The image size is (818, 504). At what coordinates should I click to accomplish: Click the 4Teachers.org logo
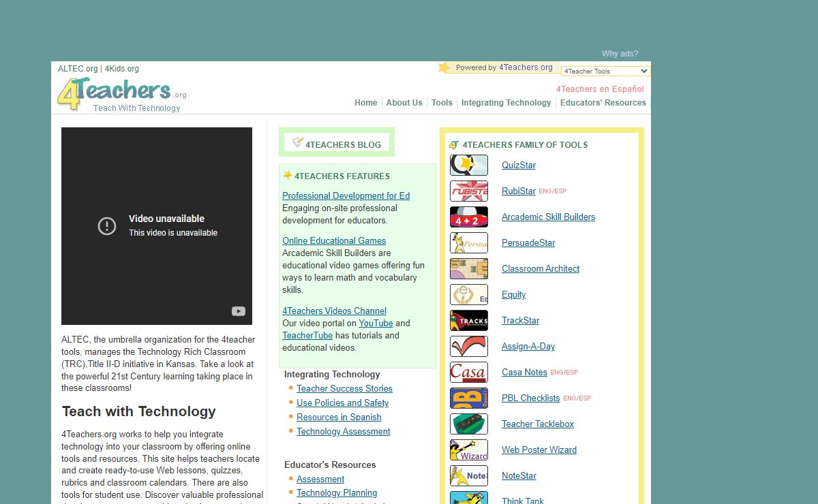[121, 94]
